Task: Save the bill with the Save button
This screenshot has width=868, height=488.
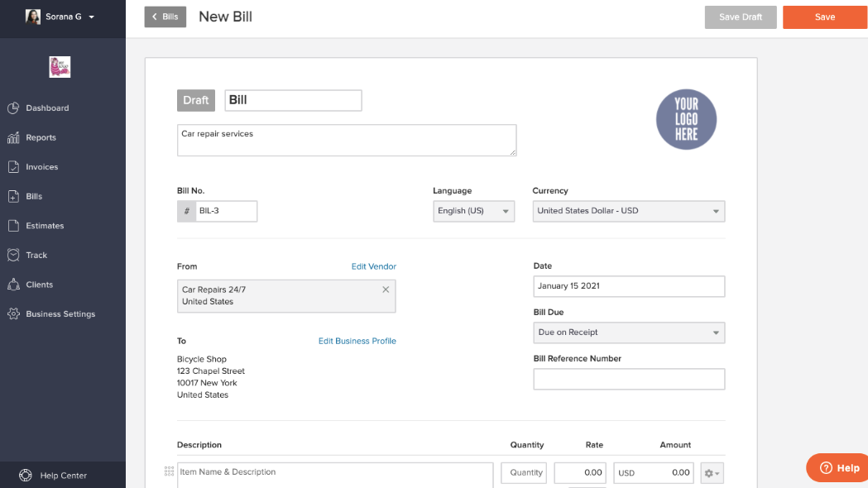Action: (824, 17)
